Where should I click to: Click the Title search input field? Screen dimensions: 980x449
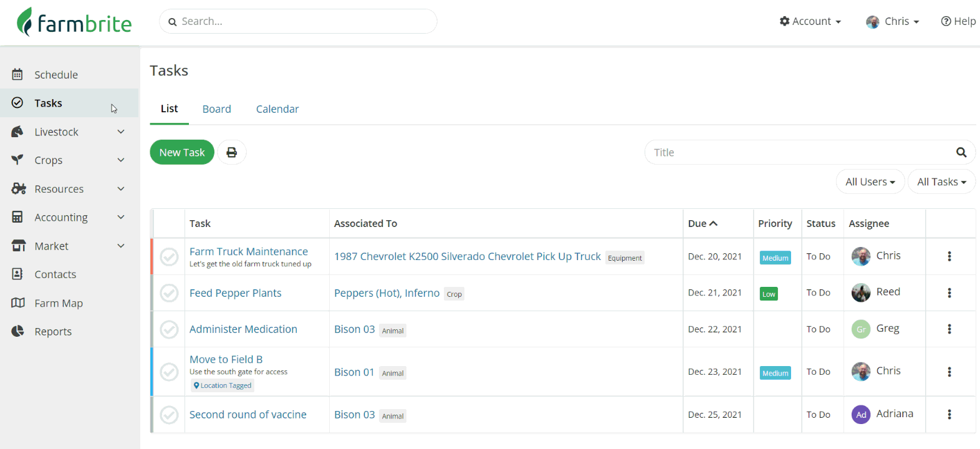[x=798, y=152]
